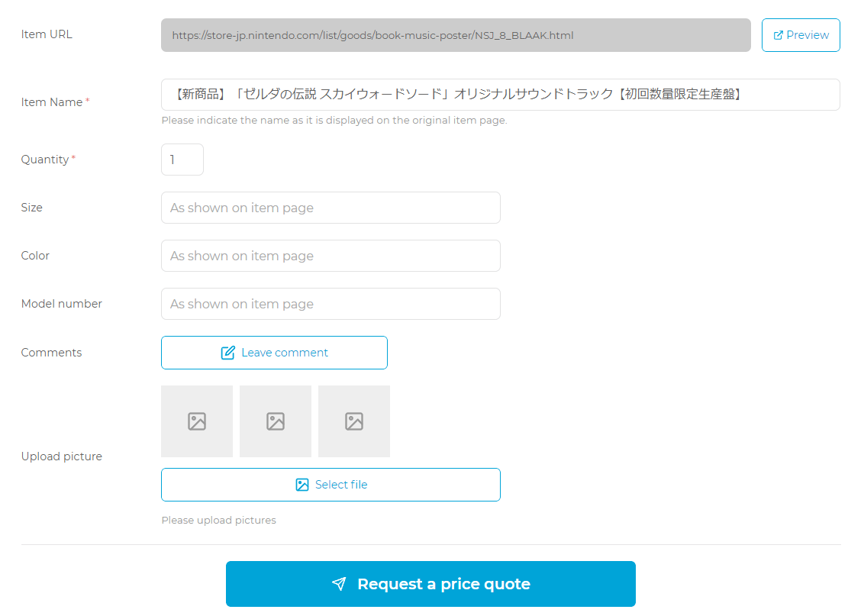Click the Select file button
The image size is (848, 616).
[330, 485]
